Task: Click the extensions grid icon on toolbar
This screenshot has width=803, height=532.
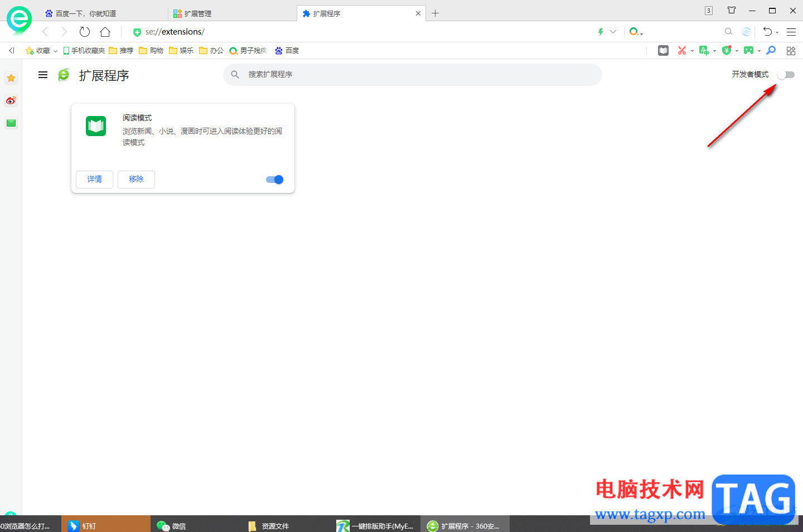Action: [791, 50]
